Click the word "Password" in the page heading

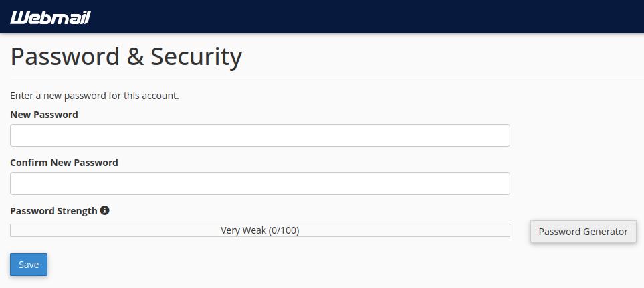point(64,58)
